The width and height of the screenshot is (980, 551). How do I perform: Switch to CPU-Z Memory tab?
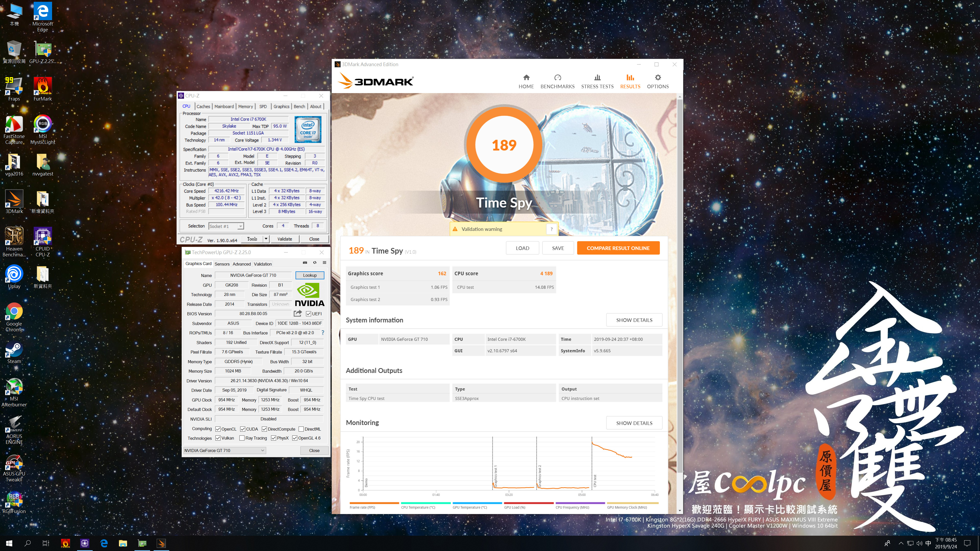[x=245, y=106]
